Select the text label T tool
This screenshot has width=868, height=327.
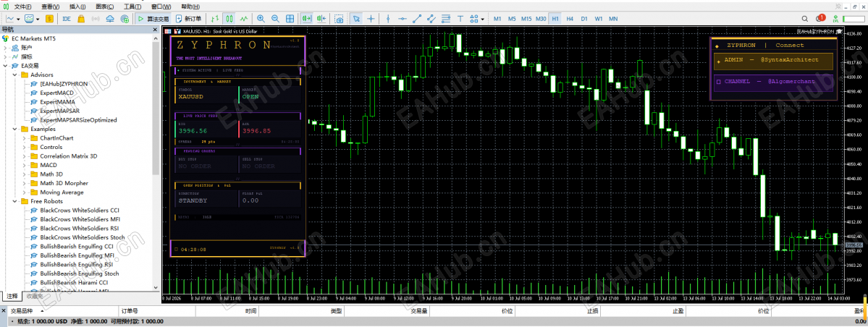[461, 18]
